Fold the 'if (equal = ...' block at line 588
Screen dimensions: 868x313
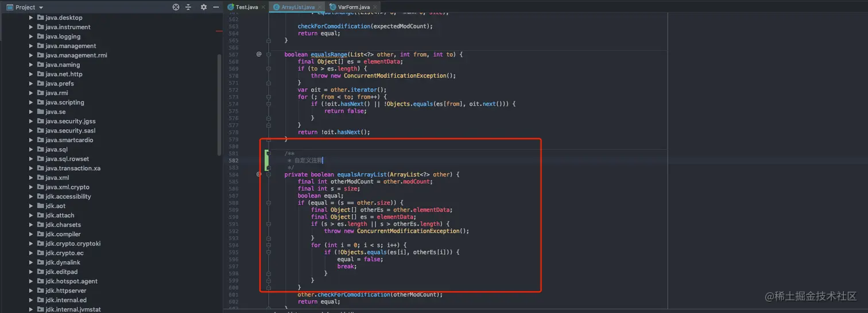pyautogui.click(x=268, y=203)
